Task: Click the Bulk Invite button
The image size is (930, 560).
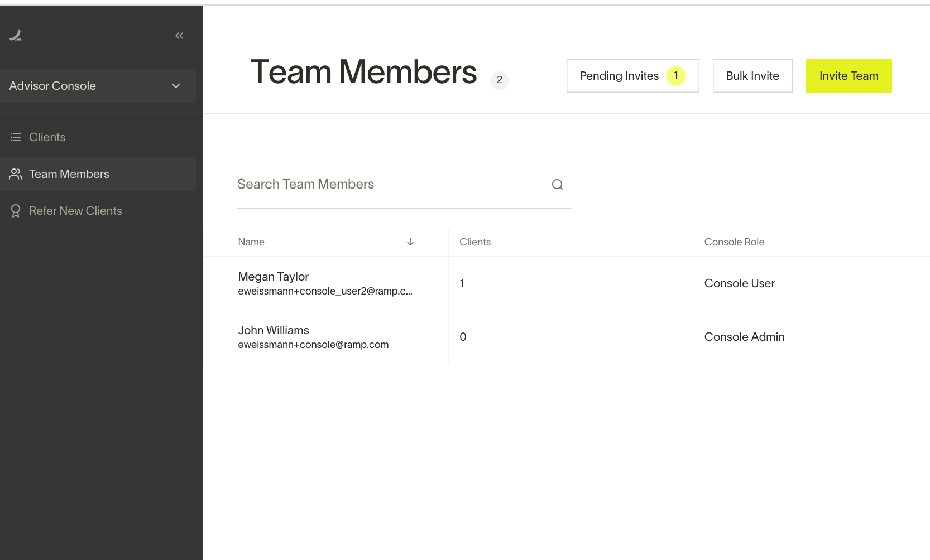Action: point(752,76)
